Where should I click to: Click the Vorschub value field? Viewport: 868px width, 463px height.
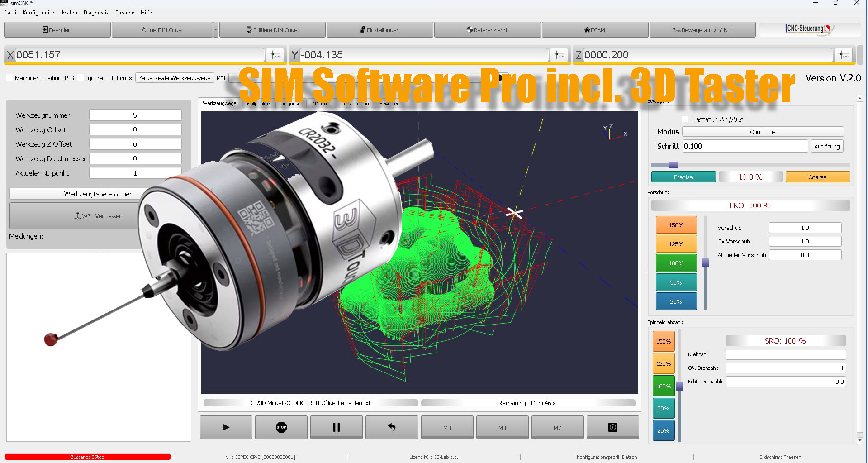(805, 228)
